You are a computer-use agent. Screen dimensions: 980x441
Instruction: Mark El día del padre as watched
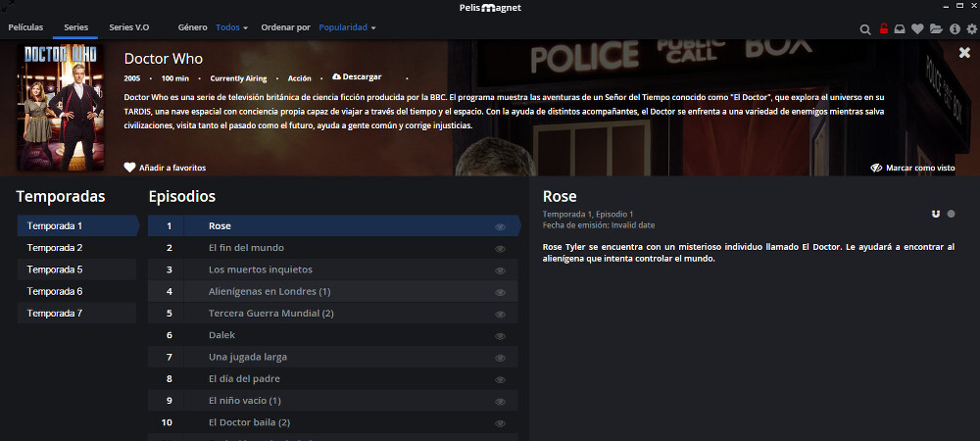pos(500,379)
